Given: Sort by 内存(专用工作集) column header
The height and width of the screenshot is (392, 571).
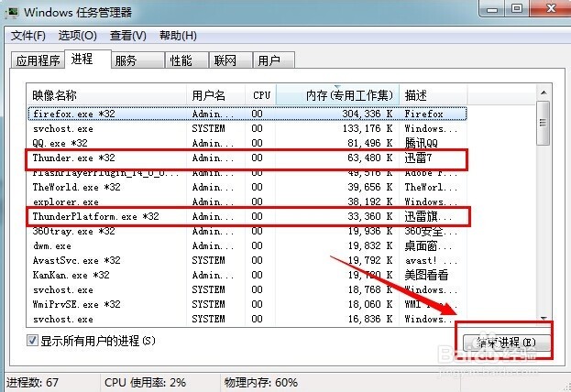Looking at the screenshot, I should [x=338, y=95].
